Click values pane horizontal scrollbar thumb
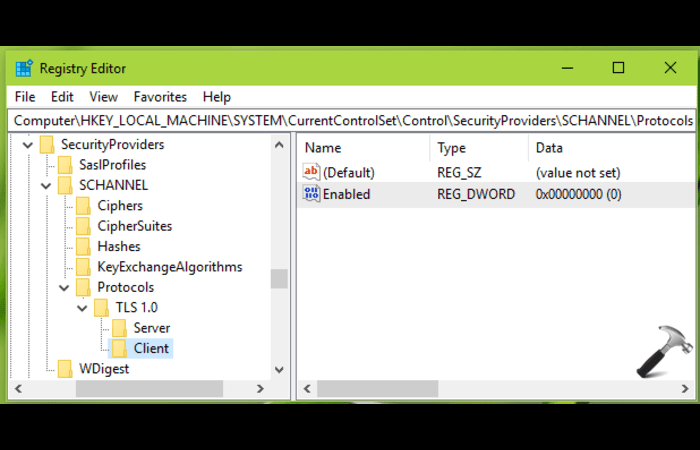Image resolution: width=700 pixels, height=450 pixels. click(378, 389)
